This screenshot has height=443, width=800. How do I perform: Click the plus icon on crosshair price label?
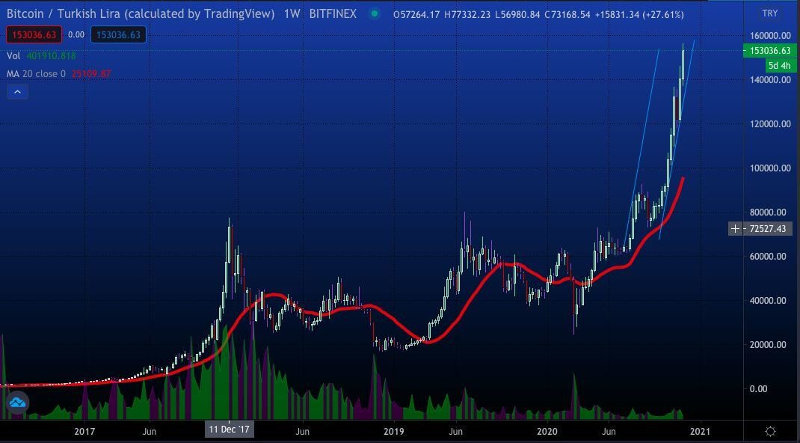coord(735,229)
